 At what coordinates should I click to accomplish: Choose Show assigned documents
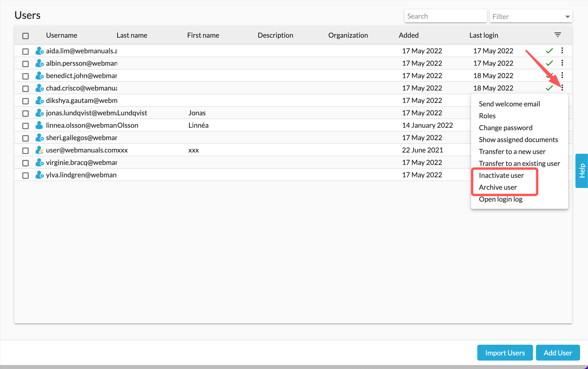[518, 140]
